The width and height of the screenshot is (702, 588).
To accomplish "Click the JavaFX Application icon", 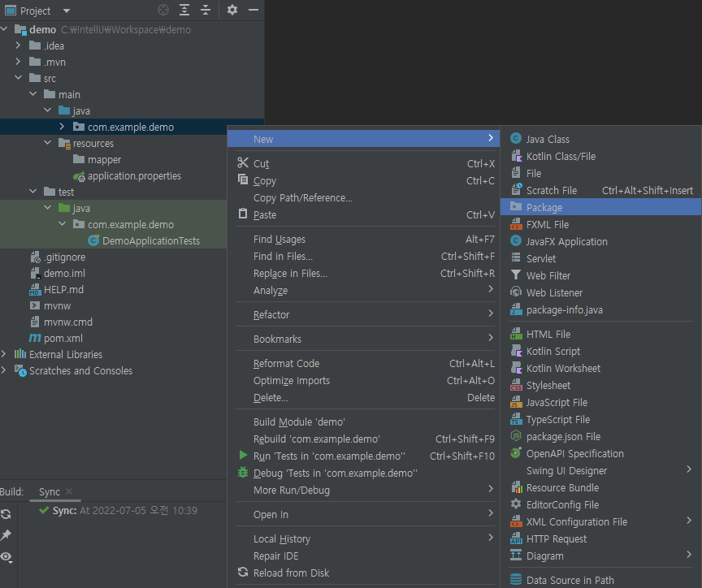I will click(516, 240).
